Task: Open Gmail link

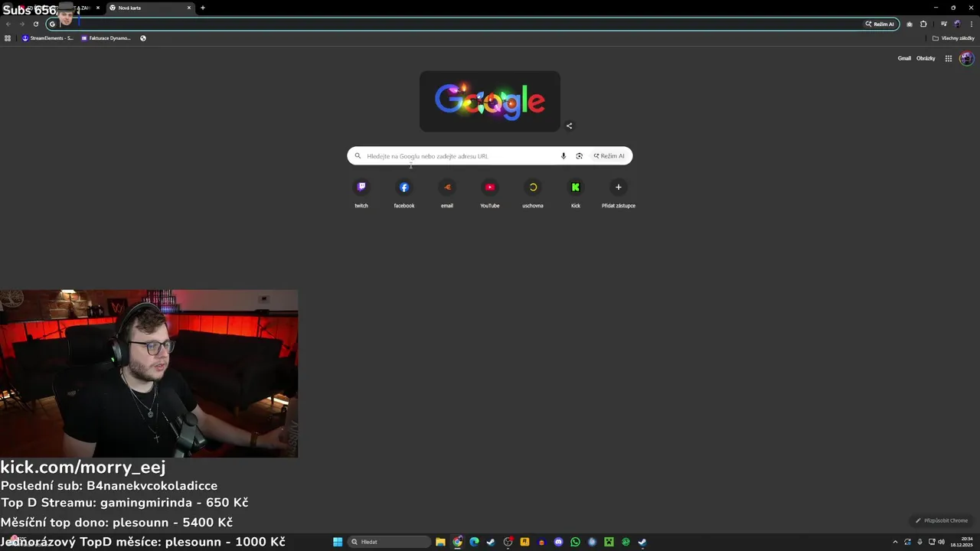Action: (904, 58)
